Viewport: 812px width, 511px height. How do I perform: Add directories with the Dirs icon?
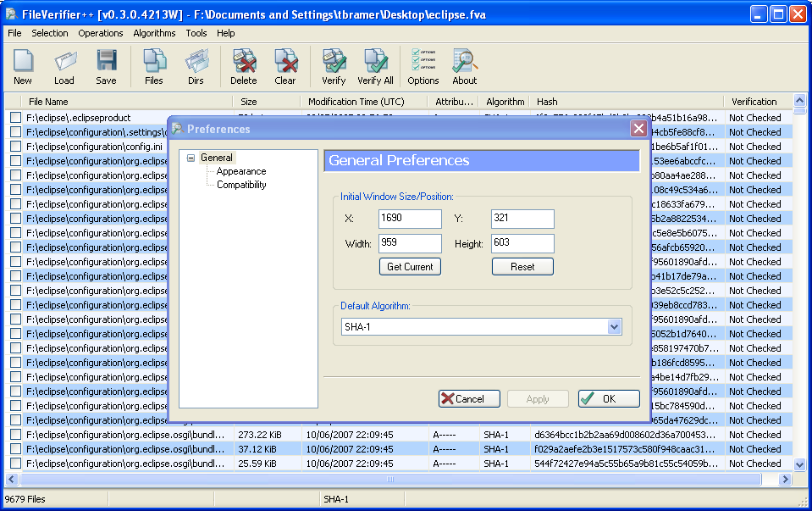pos(196,66)
